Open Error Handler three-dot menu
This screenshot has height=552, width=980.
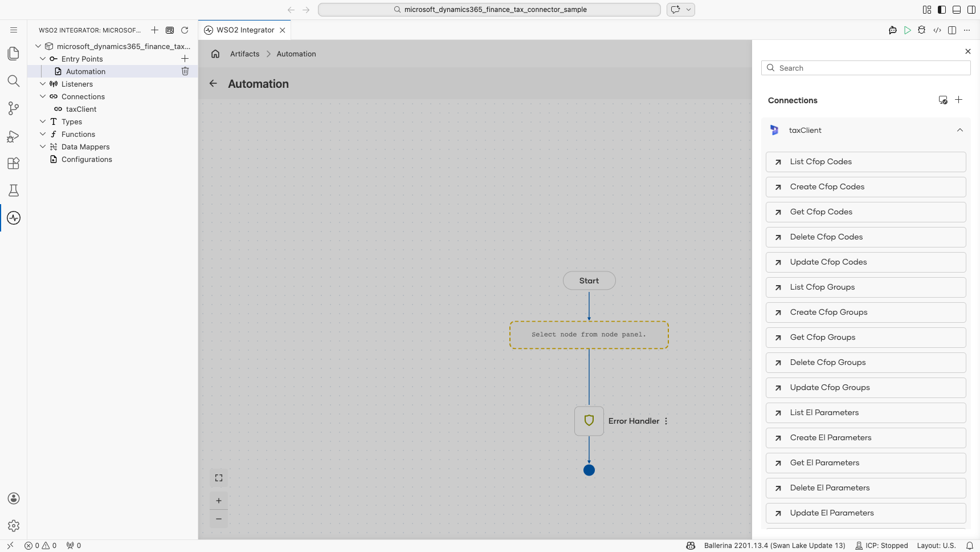coord(666,421)
